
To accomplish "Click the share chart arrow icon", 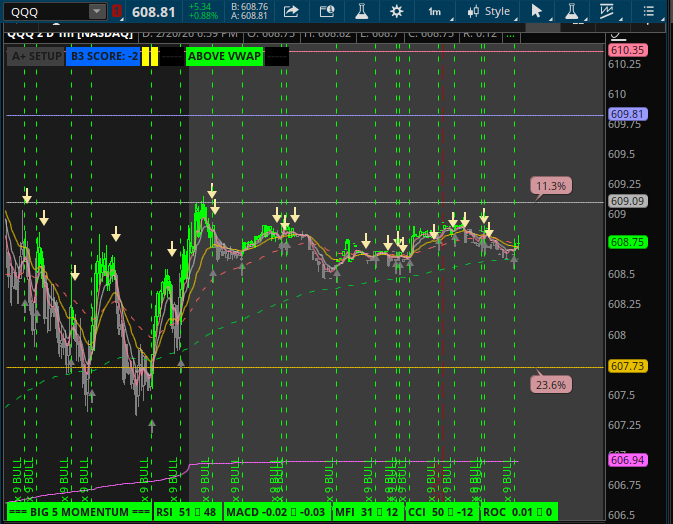I will pyautogui.click(x=291, y=12).
